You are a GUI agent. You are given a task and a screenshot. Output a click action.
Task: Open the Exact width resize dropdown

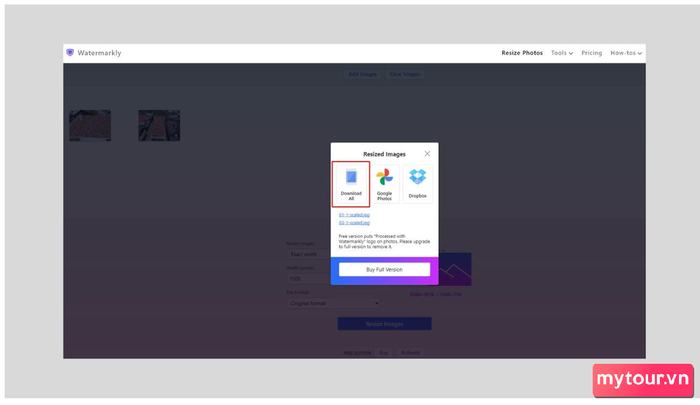(x=308, y=254)
